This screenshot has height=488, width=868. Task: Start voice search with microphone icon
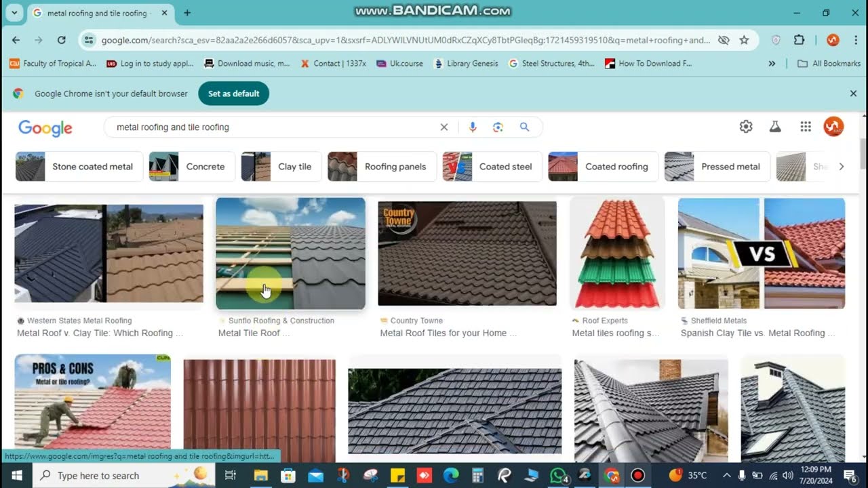(473, 127)
